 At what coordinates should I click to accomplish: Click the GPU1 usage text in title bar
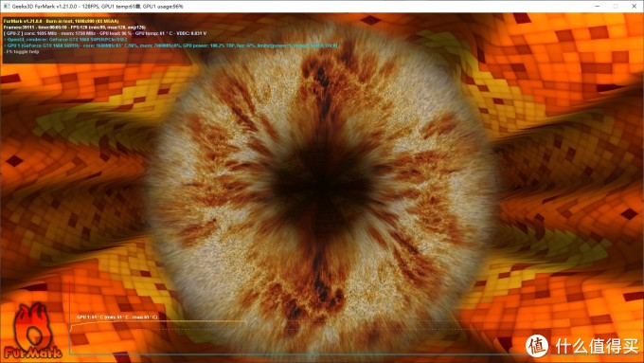point(163,7)
